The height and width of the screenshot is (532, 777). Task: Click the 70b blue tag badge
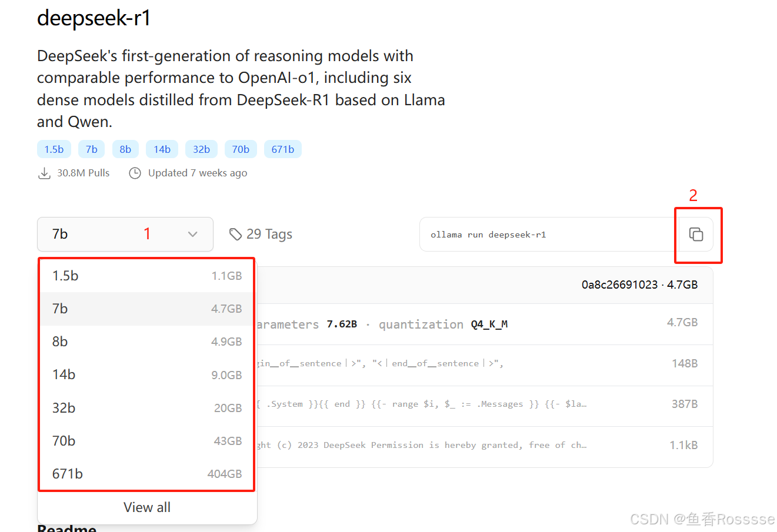[241, 149]
